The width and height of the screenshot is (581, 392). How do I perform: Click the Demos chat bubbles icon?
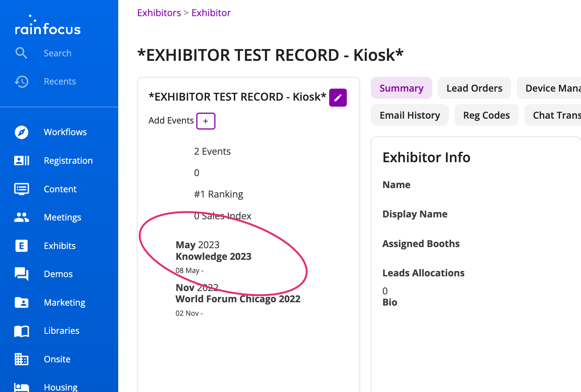(x=21, y=274)
